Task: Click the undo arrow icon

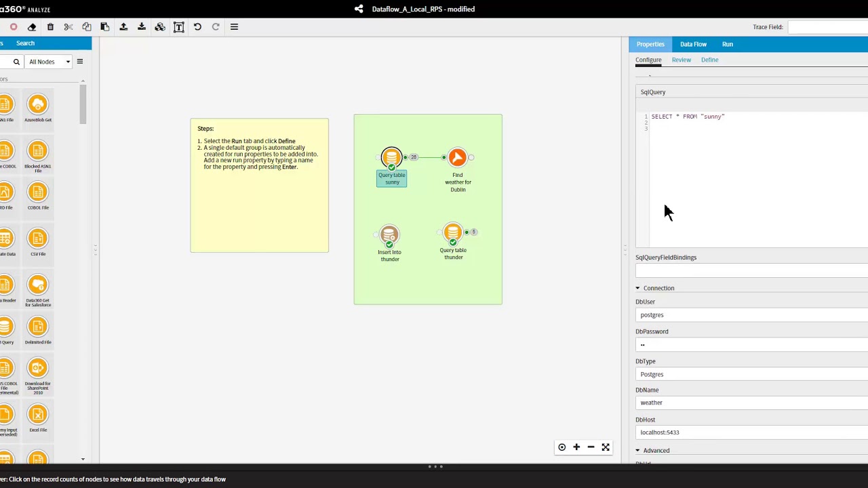Action: pyautogui.click(x=197, y=27)
